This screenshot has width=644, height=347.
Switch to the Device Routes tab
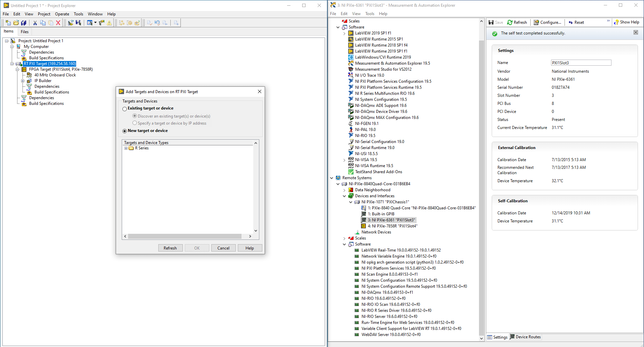pyautogui.click(x=525, y=337)
